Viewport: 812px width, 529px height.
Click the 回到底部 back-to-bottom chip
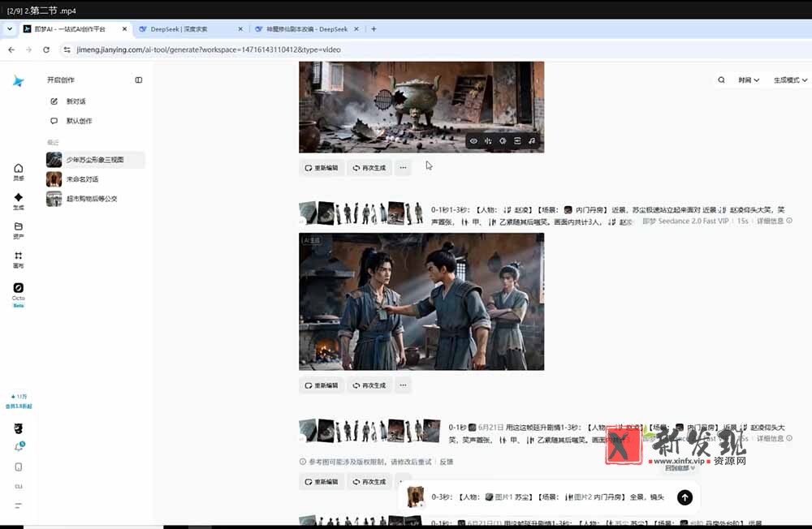tap(680, 468)
